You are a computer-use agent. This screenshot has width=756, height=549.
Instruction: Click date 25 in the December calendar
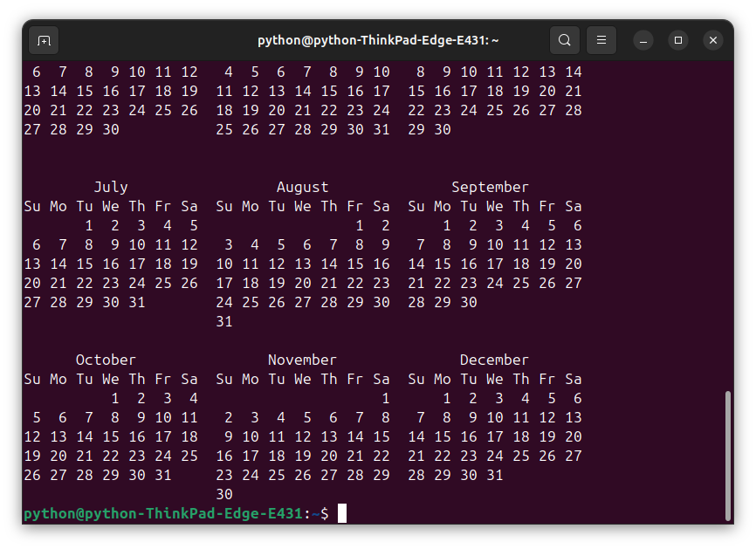[520, 456]
